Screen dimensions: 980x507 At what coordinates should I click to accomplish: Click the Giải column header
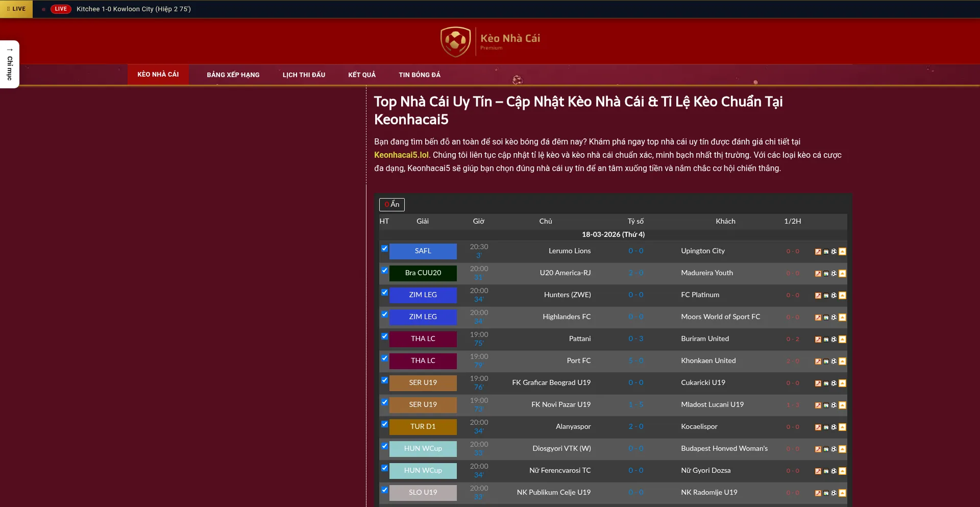coord(423,221)
